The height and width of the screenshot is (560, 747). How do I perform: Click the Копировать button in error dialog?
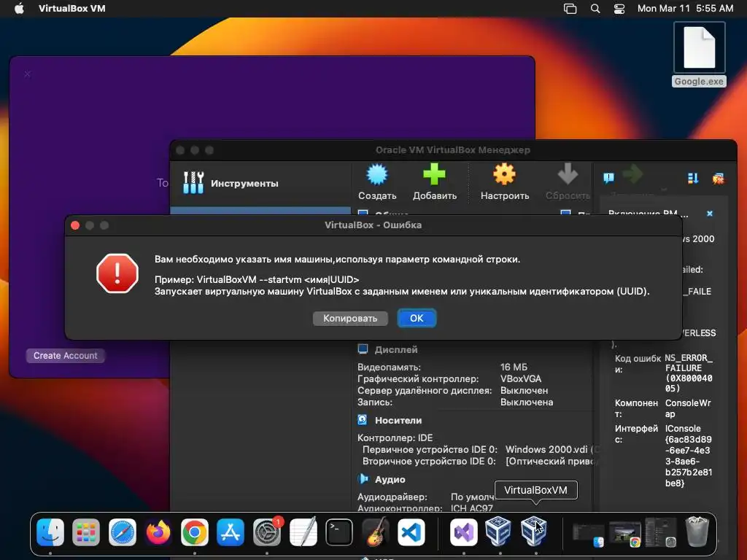click(350, 318)
